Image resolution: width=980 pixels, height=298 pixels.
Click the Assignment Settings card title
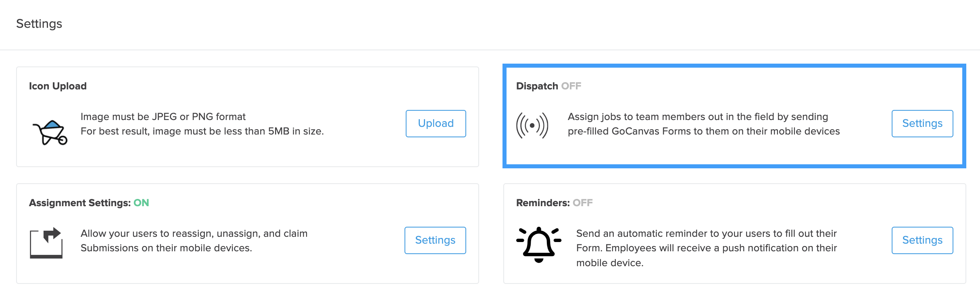coord(79,203)
